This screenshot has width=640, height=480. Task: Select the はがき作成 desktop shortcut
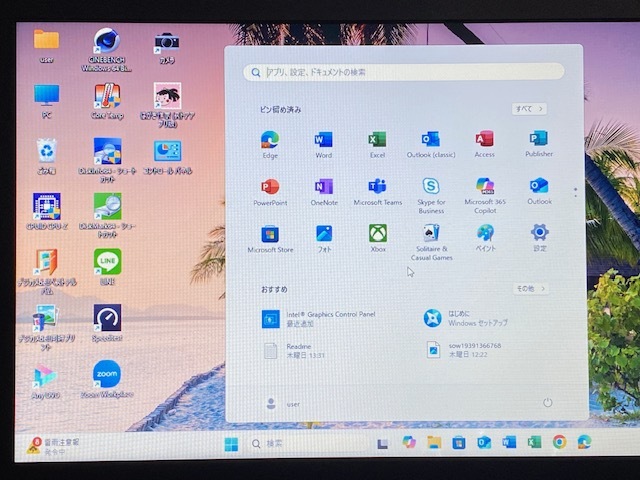167,105
